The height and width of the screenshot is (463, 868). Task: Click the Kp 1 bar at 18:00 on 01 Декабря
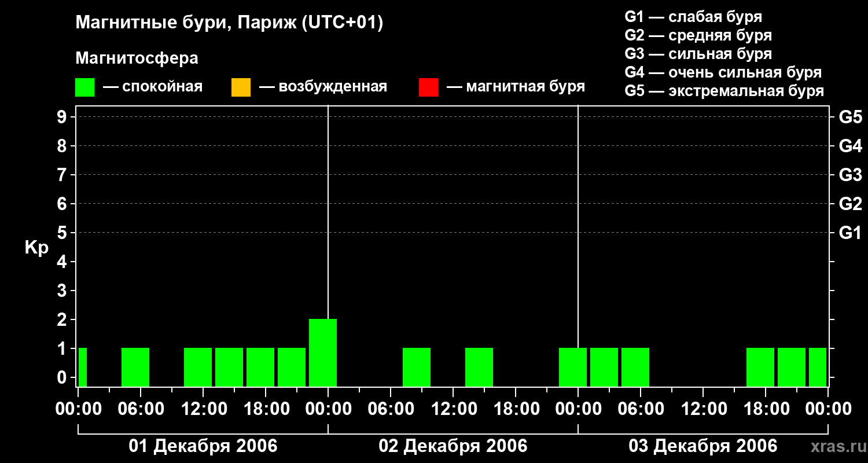(x=260, y=367)
